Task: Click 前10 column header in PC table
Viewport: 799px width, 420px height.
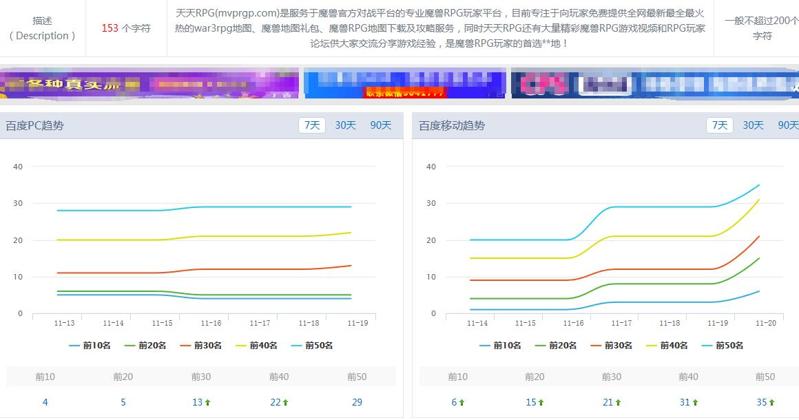Action: click(45, 377)
